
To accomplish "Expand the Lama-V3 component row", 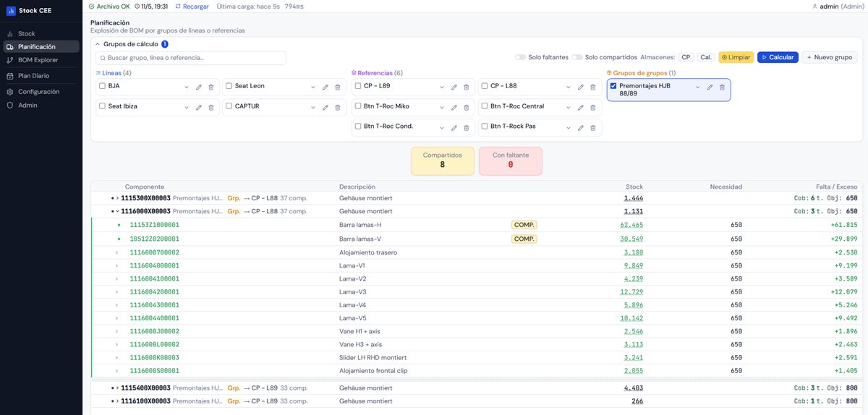I will [117, 292].
